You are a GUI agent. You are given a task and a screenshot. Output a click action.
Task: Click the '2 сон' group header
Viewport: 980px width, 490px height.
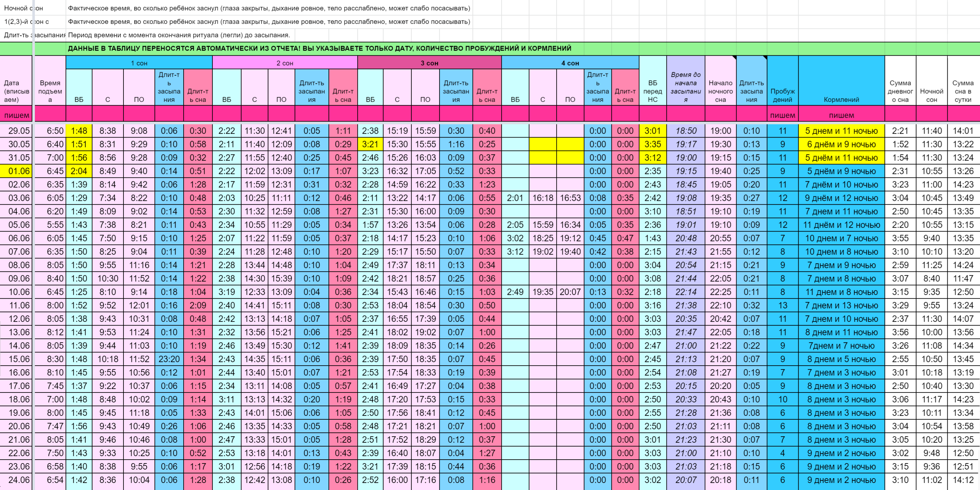tap(285, 63)
